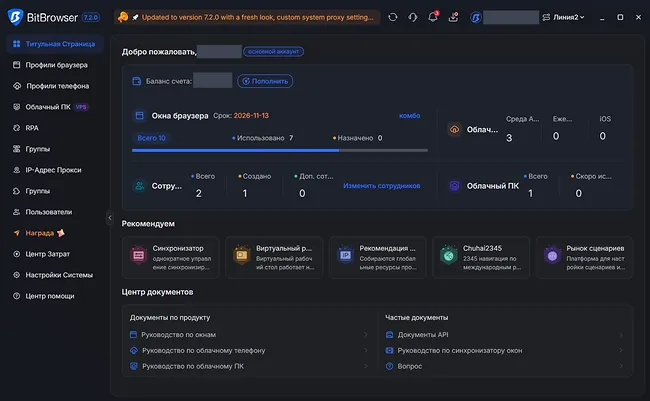
Task: Open the Chuhai2345 navigation card
Action: coord(481,257)
